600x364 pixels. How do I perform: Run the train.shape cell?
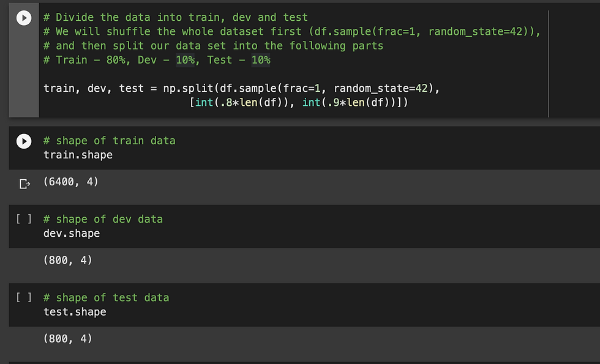click(x=23, y=141)
